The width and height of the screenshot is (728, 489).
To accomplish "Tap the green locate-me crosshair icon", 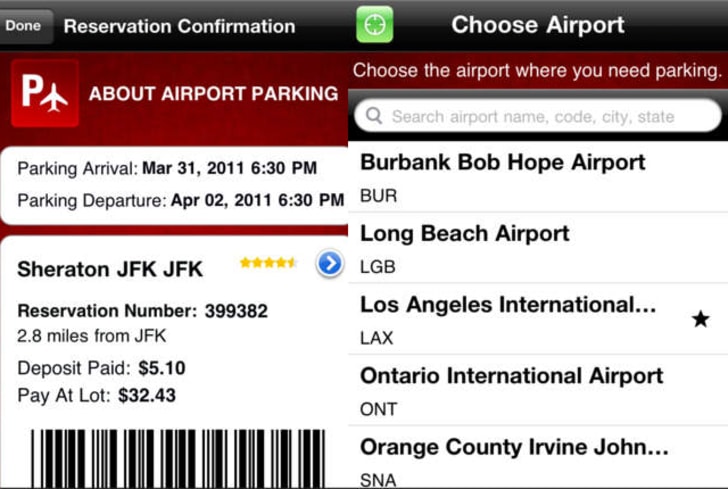I will tap(374, 25).
